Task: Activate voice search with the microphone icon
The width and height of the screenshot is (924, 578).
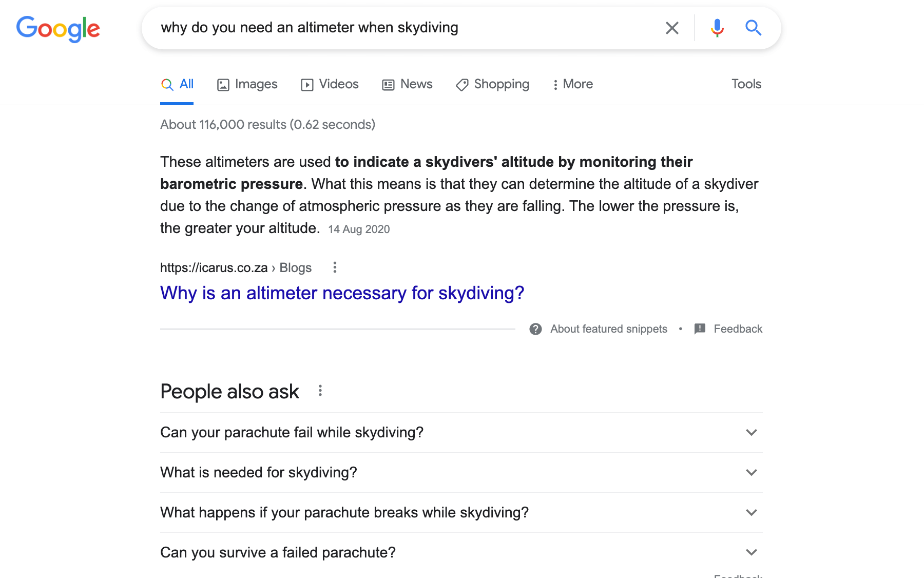Action: tap(717, 28)
